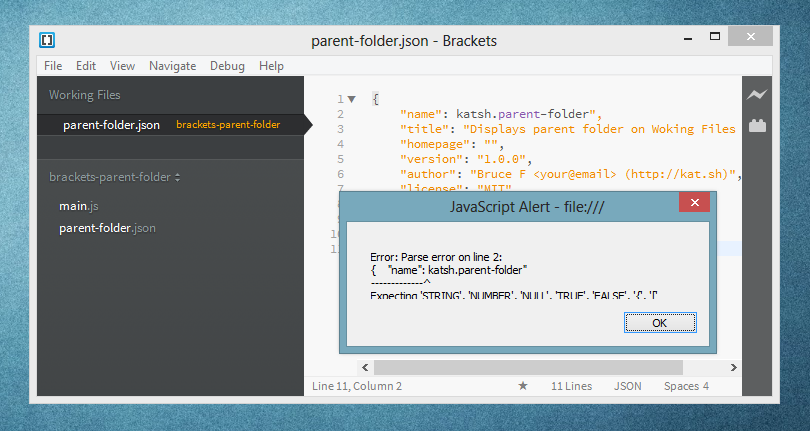Click the "version" key on line 5

[x=431, y=159]
